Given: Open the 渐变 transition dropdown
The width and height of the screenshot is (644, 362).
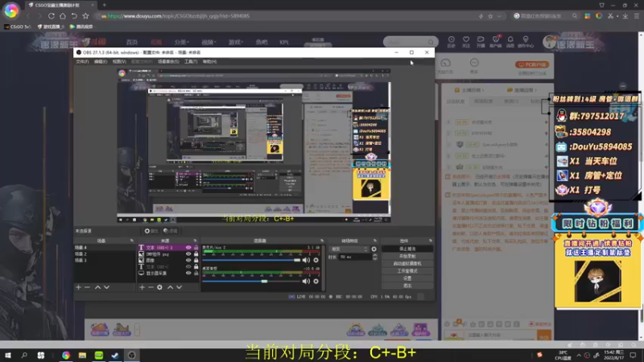Looking at the screenshot, I should click(x=349, y=249).
